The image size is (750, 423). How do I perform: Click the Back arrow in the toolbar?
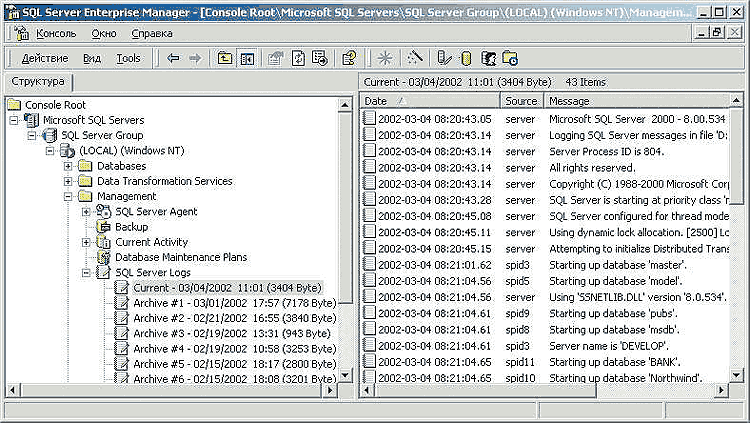click(x=173, y=59)
